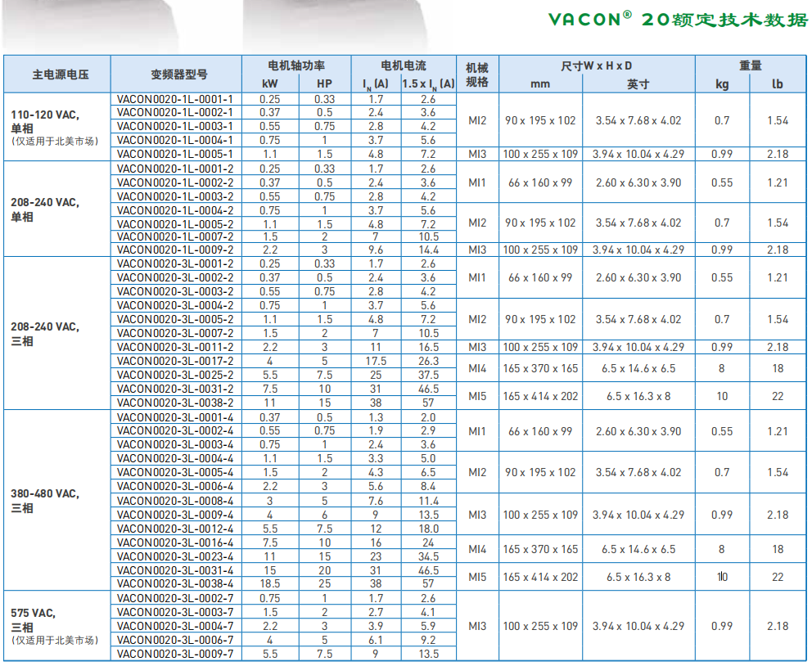Screen dimensions: 812x666
Task: Select the lb sub-header
Action: pos(778,83)
